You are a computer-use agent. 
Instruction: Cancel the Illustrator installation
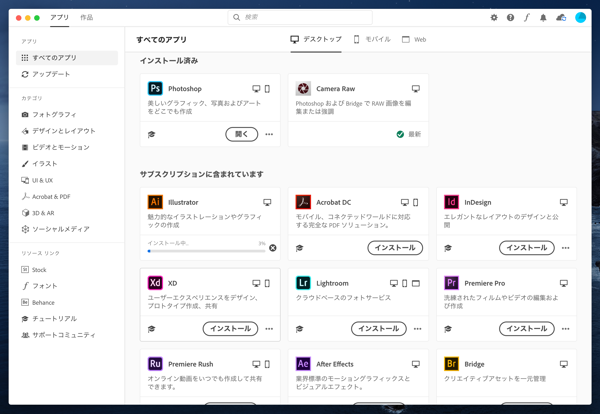pyautogui.click(x=272, y=248)
